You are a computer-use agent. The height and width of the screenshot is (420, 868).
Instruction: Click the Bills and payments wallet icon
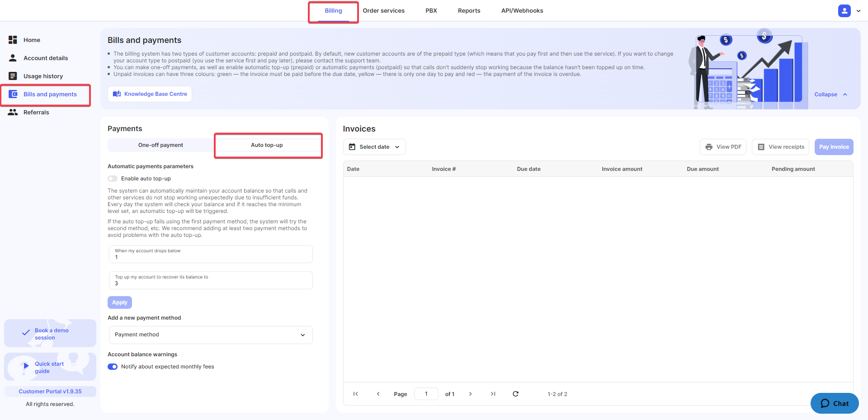coord(13,94)
